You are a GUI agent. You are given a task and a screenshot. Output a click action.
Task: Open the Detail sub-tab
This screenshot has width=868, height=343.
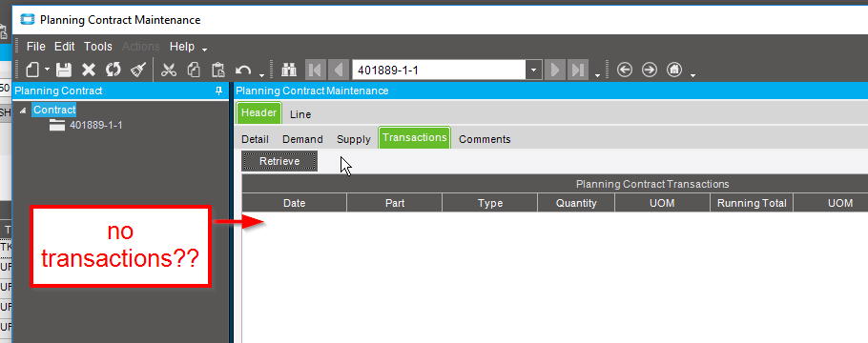click(256, 139)
